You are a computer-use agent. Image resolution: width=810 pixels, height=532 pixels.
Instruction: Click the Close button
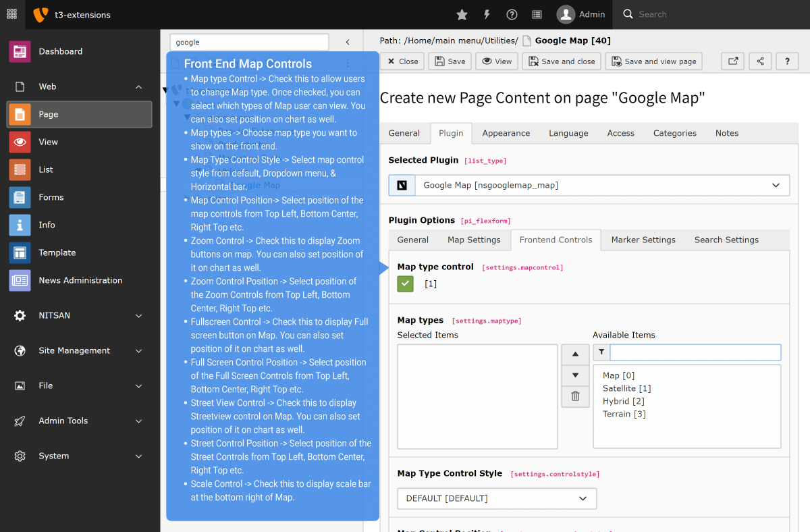[x=402, y=61]
